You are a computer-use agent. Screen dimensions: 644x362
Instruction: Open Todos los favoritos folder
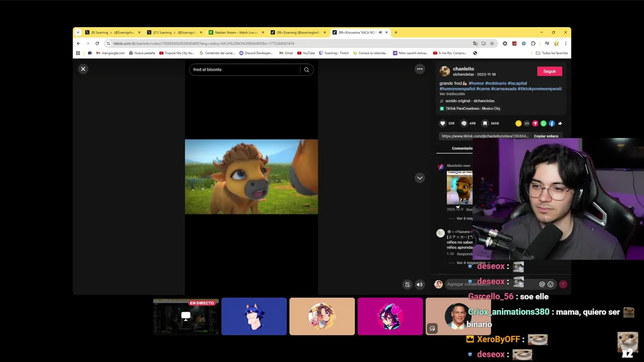[551, 53]
